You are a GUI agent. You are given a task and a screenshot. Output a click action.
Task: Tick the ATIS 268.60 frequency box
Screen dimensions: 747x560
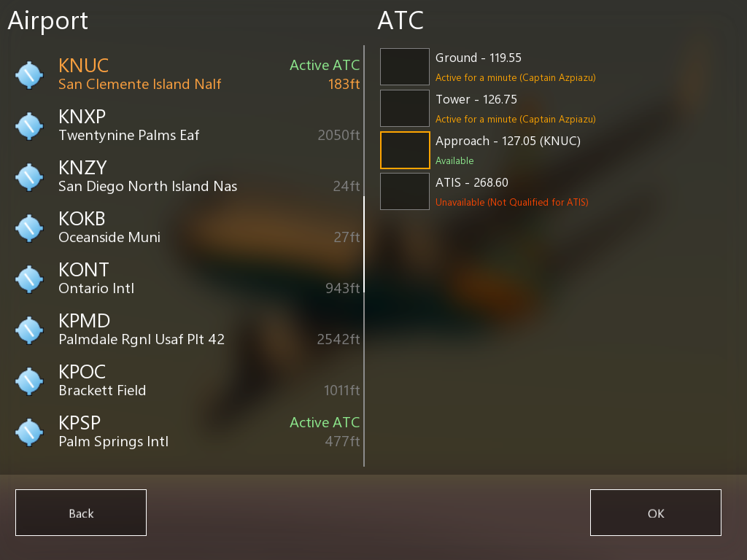tap(405, 192)
